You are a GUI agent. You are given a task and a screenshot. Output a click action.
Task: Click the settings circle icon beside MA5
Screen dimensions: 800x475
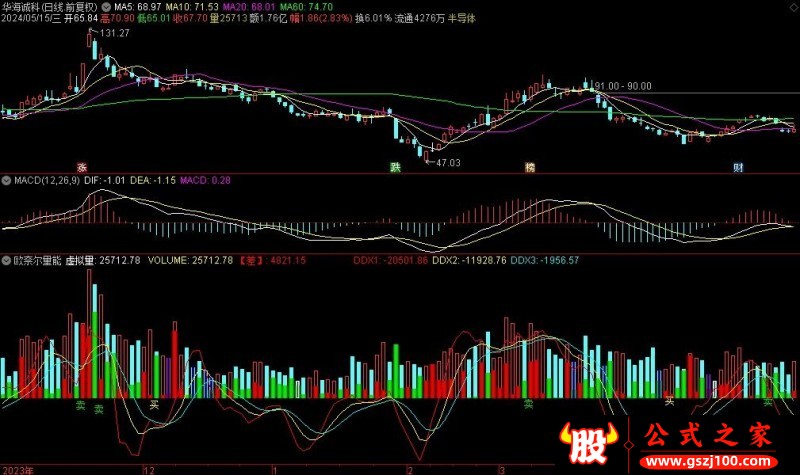click(x=106, y=6)
